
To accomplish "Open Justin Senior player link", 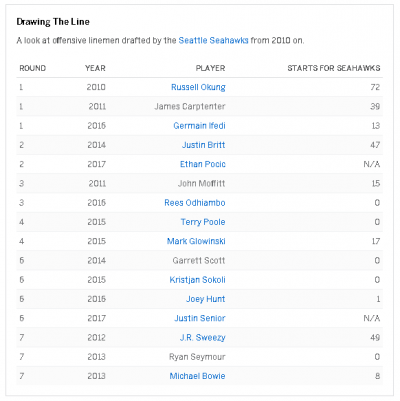I will 200,318.
